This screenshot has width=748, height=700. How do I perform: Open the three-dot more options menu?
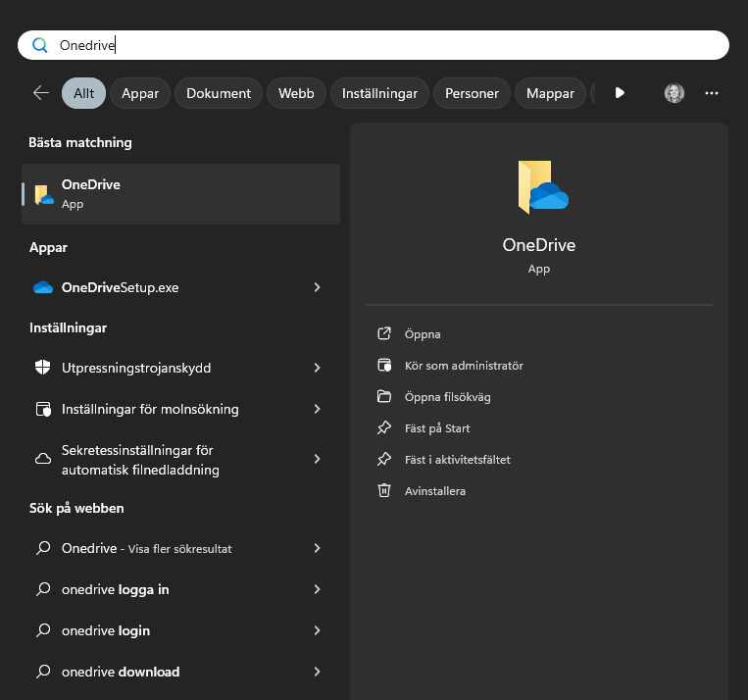713,93
